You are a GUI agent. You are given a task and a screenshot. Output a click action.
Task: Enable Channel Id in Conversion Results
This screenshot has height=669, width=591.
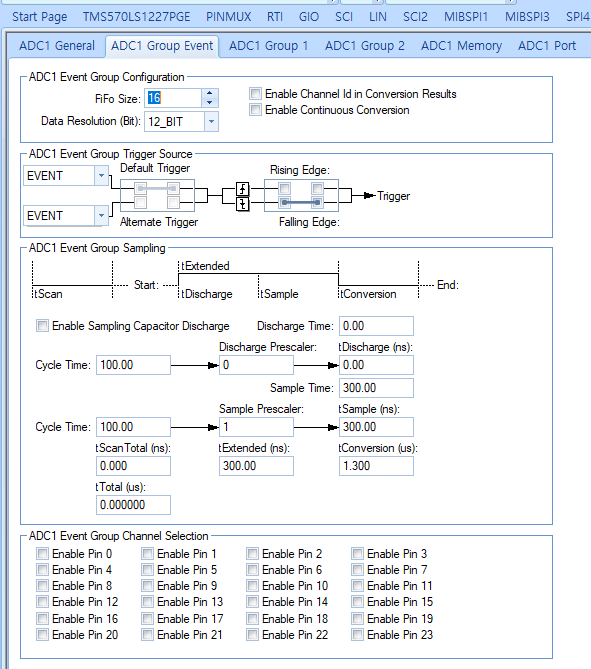(255, 93)
